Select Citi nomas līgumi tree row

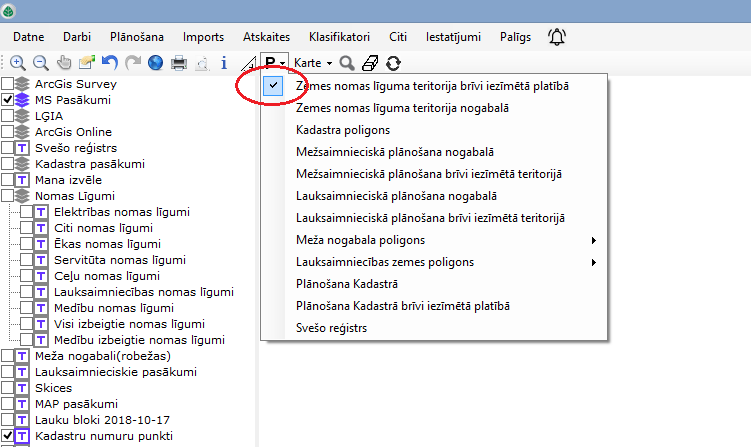click(103, 228)
